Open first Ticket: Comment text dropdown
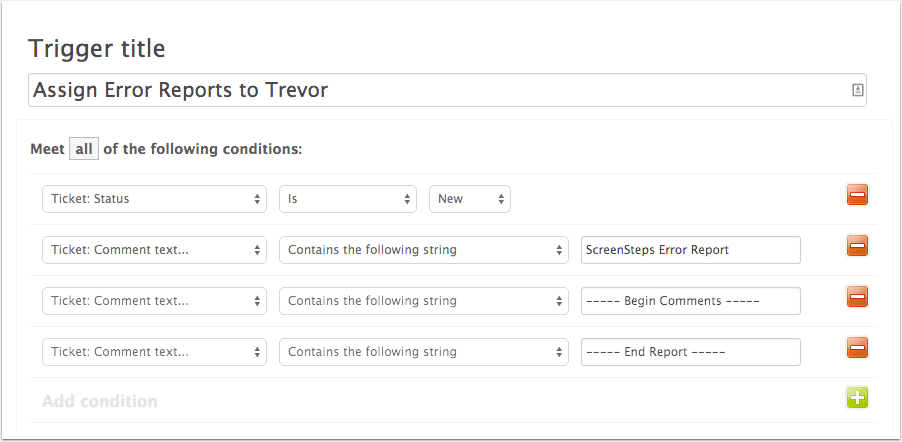Screen dimensions: 902x442 tap(155, 250)
